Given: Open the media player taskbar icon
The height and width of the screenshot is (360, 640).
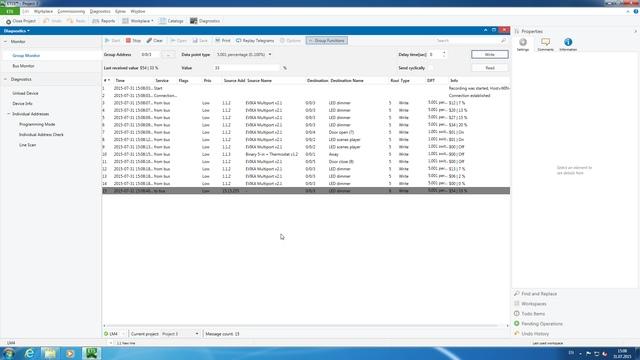Looking at the screenshot, I should click(70, 353).
